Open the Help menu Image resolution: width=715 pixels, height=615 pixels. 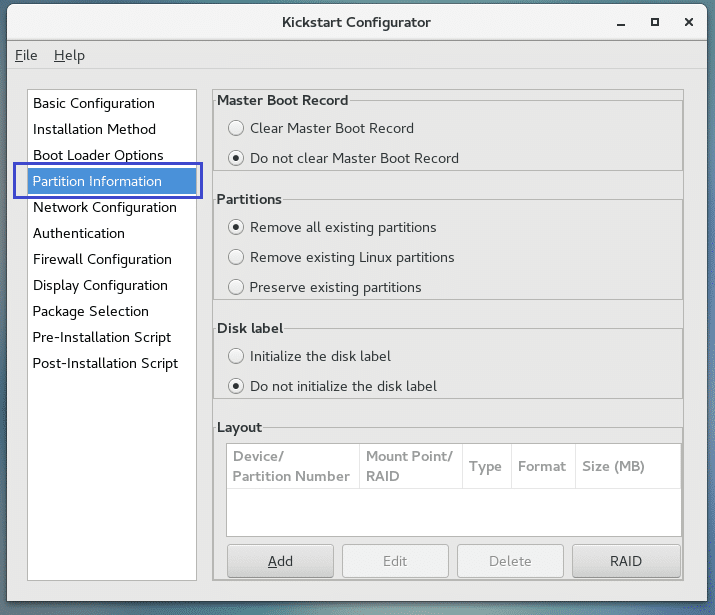[69, 55]
